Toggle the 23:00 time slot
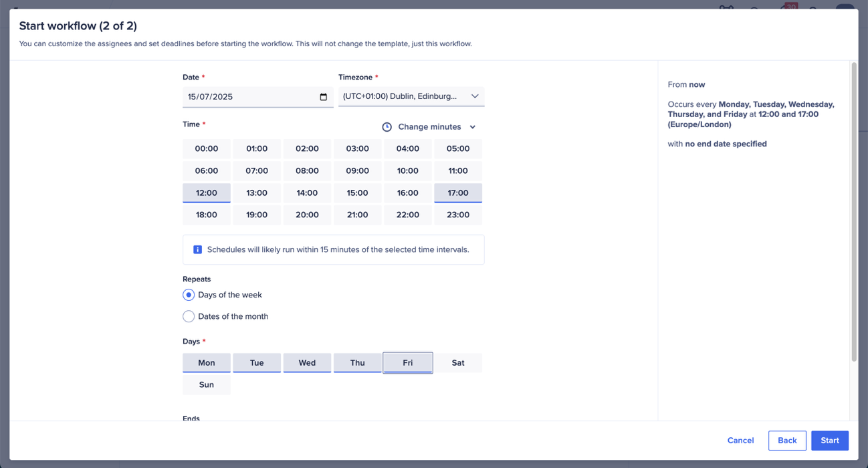Image resolution: width=868 pixels, height=468 pixels. 458,215
